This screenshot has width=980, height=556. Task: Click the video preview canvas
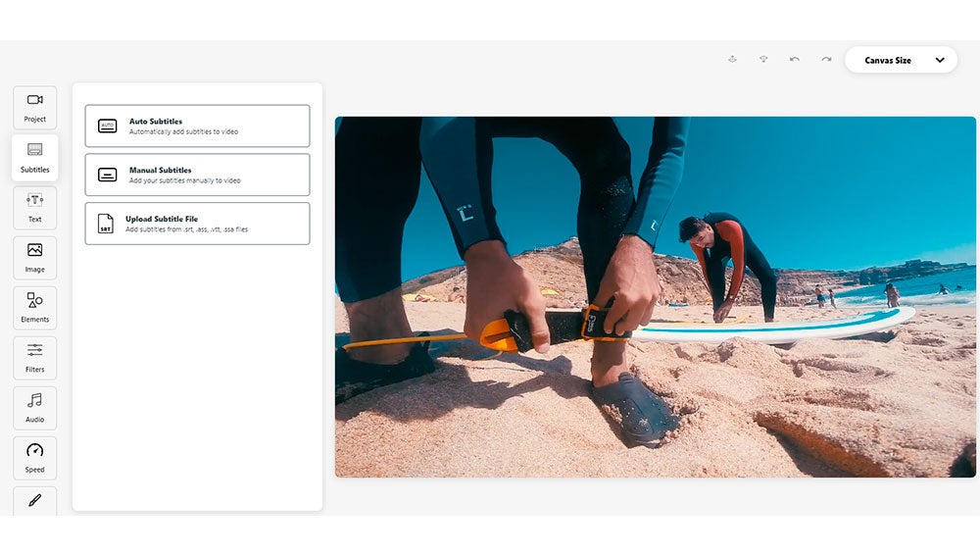click(655, 297)
